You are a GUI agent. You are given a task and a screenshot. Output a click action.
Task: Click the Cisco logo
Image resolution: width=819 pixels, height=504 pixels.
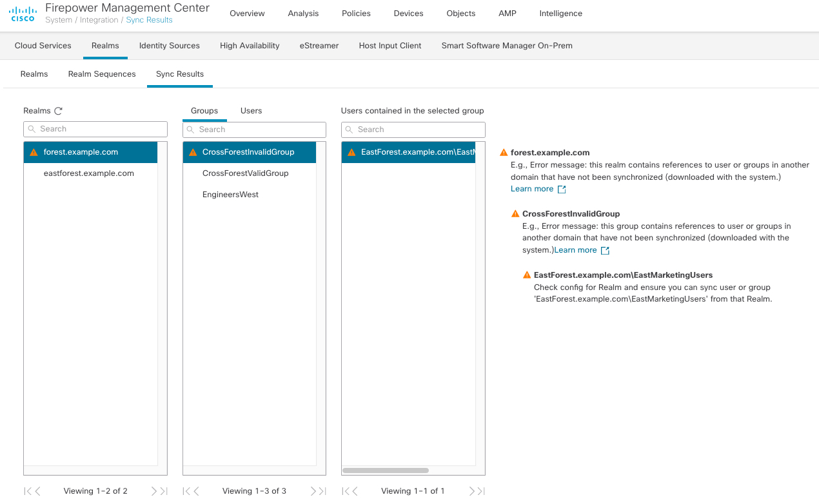[x=23, y=13]
